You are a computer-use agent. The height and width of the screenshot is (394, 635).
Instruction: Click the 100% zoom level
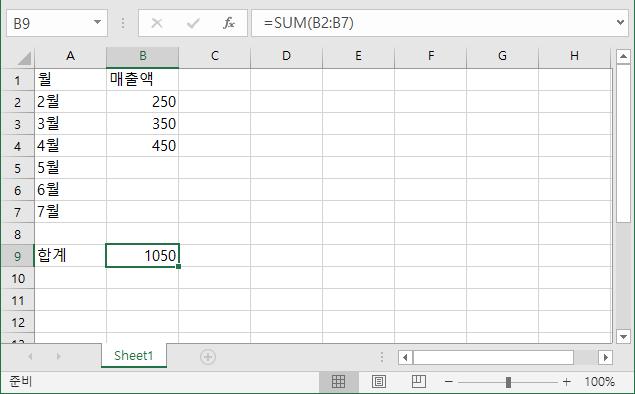click(x=599, y=381)
